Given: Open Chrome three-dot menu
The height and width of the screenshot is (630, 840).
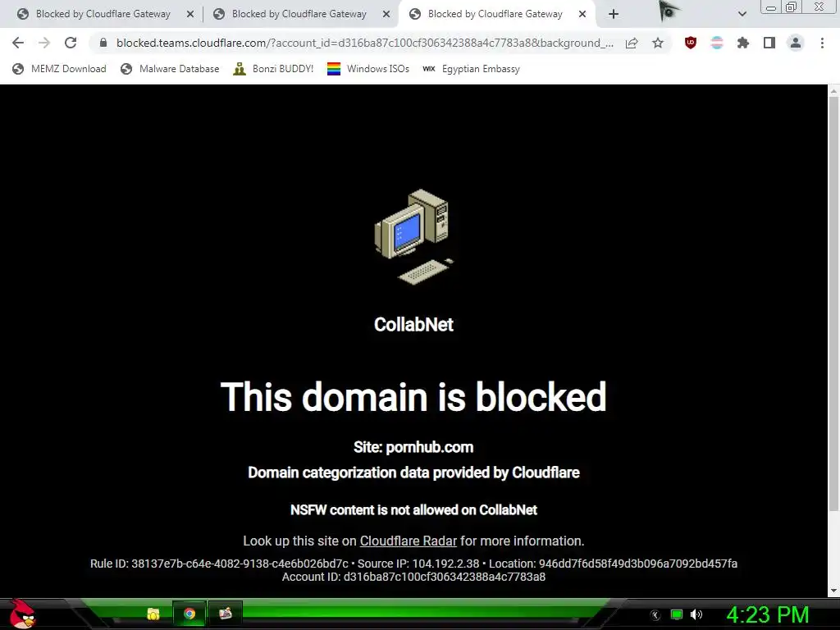Looking at the screenshot, I should [x=822, y=43].
